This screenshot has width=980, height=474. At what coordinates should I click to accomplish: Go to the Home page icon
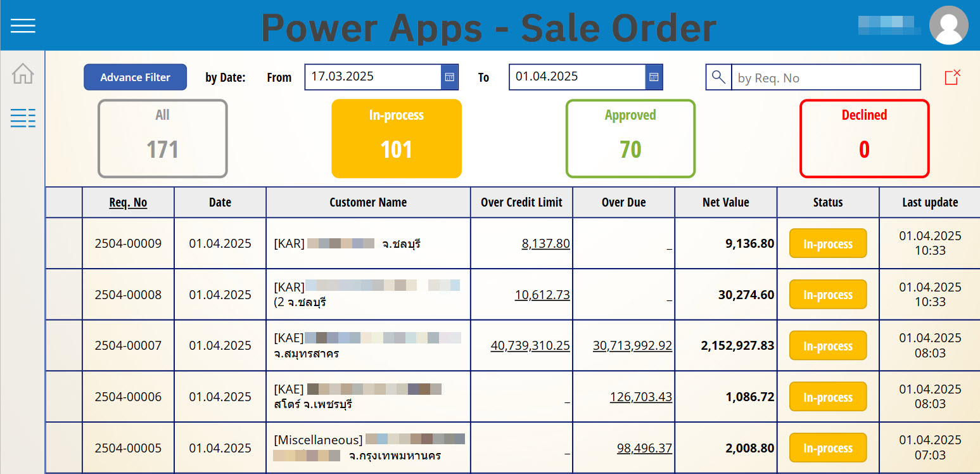(23, 74)
